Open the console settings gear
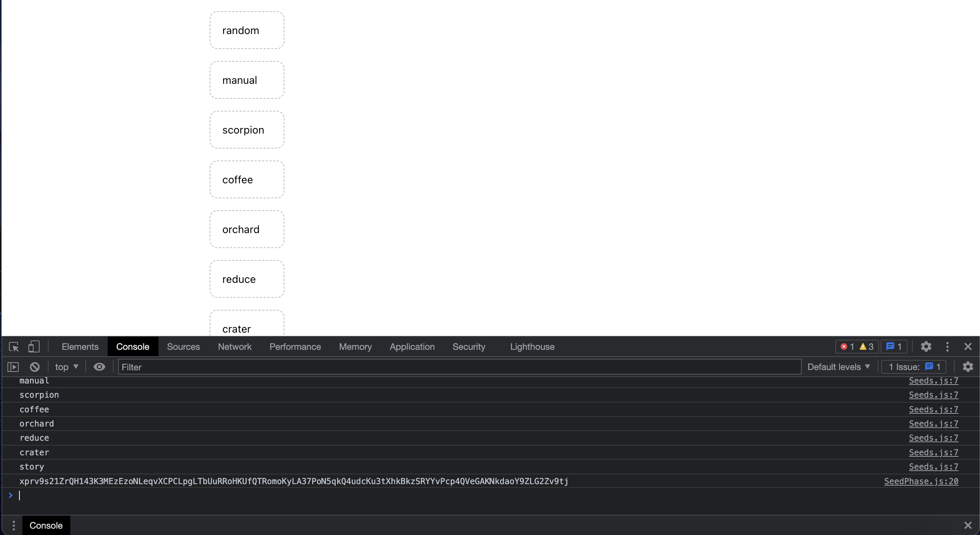980x535 pixels. 968,367
